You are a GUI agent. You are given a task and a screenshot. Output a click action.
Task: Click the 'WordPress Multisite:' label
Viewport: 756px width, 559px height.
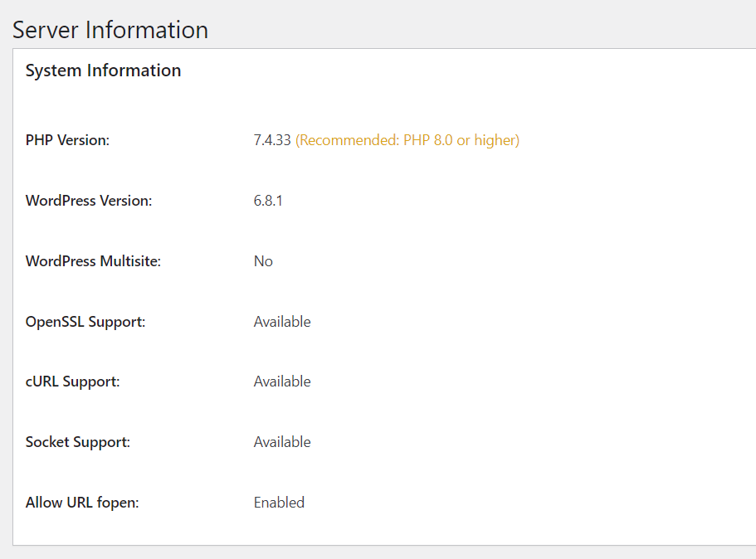[93, 261]
